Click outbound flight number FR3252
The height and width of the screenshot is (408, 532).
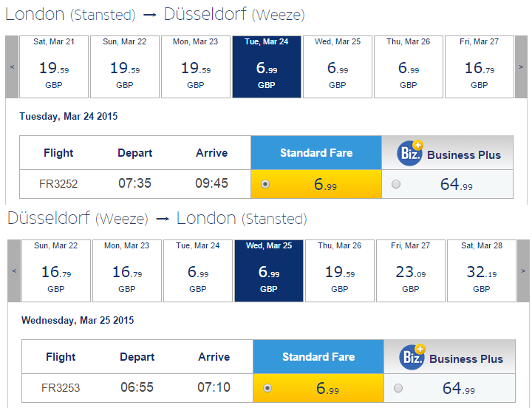pos(58,183)
